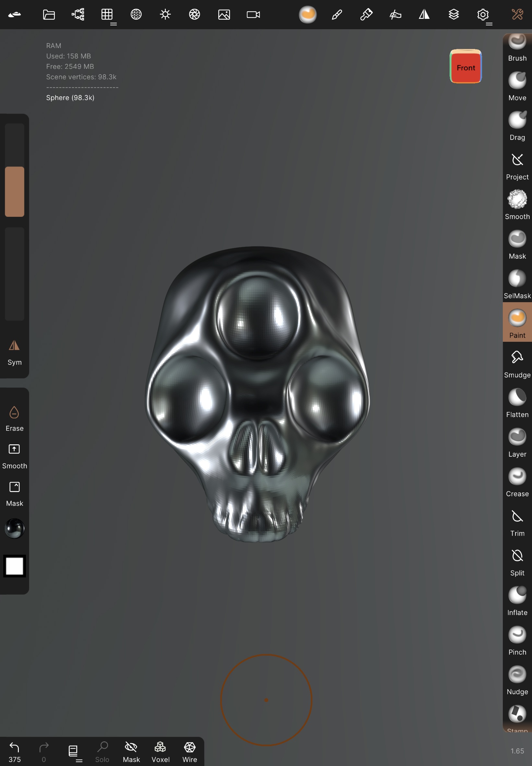Image resolution: width=532 pixels, height=766 pixels.
Task: Toggle symmetry with Sym button
Action: [x=14, y=352]
